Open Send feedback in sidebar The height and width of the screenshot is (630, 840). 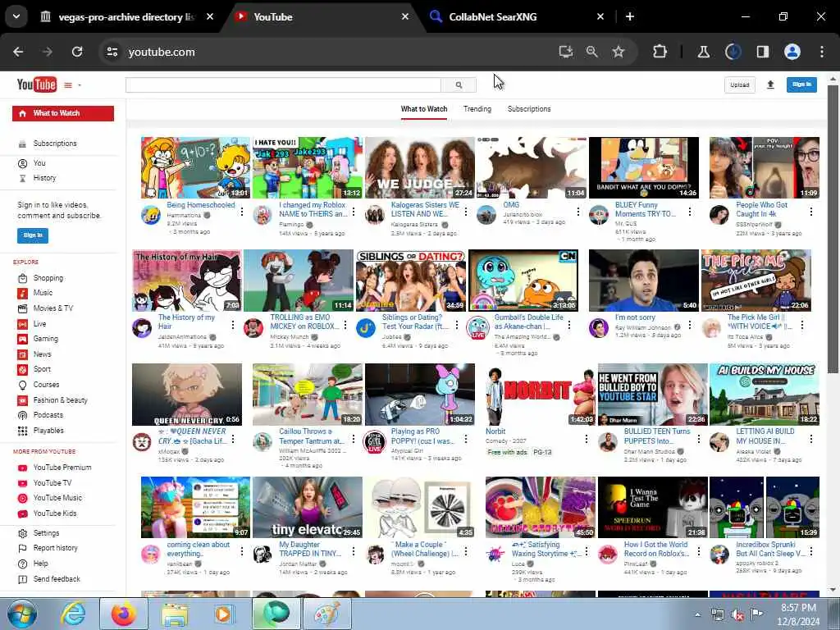tap(57, 579)
